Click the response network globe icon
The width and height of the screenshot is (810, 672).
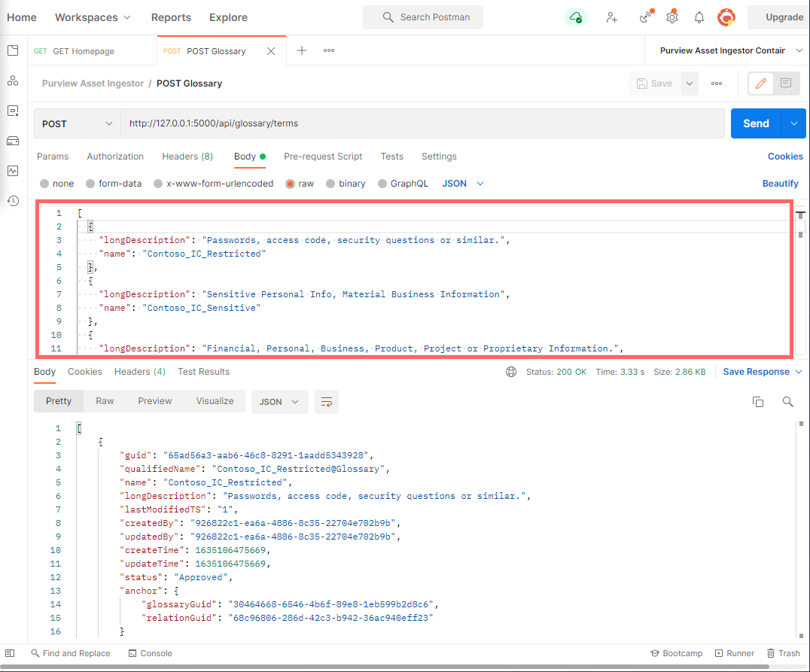511,372
